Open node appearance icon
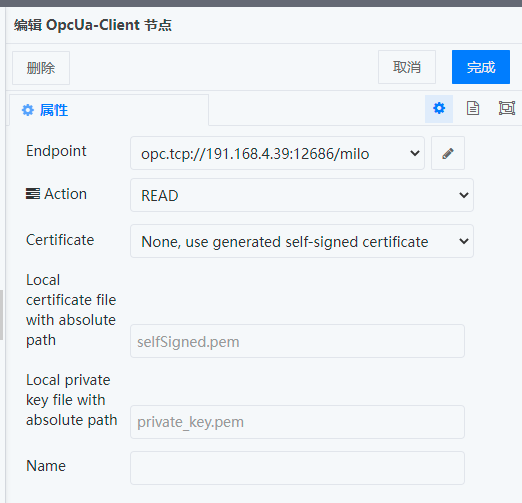 [x=506, y=109]
